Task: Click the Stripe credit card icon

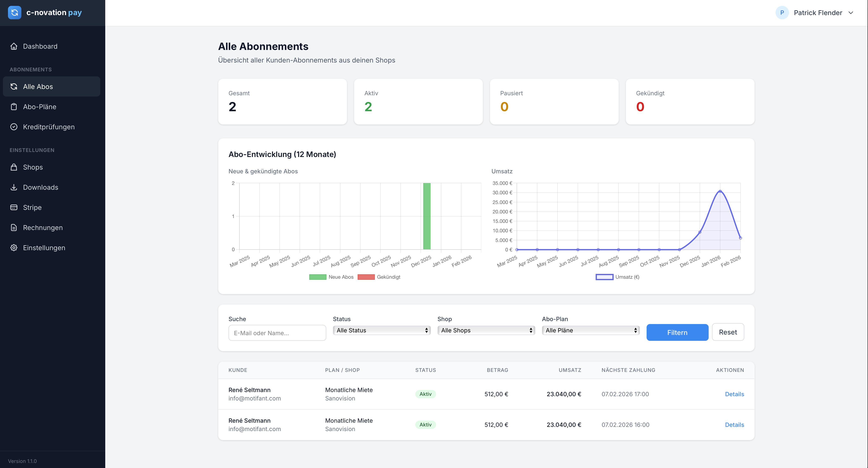Action: click(x=14, y=207)
